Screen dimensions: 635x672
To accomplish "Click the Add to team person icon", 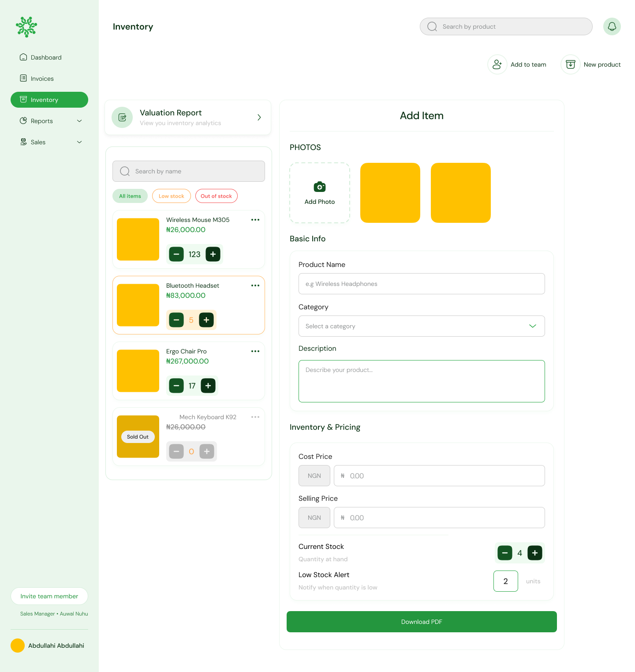I will 497,64.
